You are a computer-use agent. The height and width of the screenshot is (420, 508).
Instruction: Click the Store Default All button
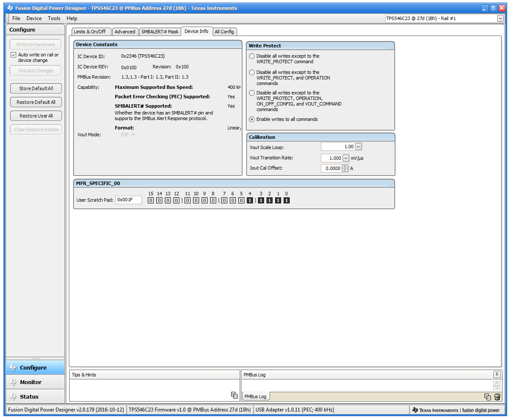pyautogui.click(x=36, y=88)
